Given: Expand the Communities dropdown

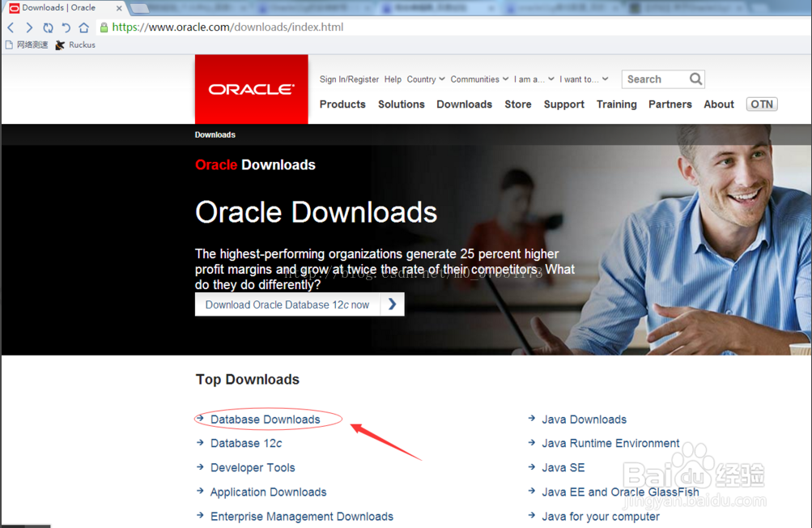Looking at the screenshot, I should point(479,79).
